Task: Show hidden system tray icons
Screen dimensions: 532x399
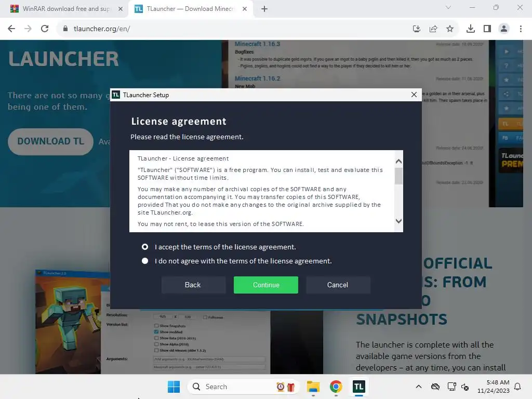Action: coord(419,387)
